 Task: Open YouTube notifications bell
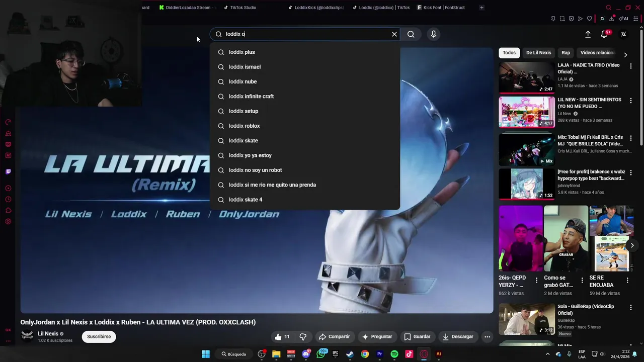(x=604, y=34)
